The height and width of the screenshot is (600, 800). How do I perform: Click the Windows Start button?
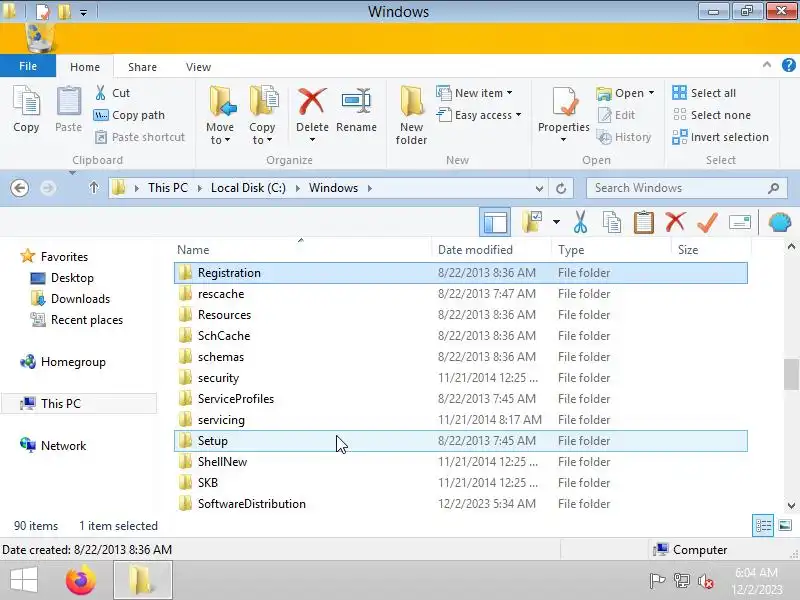click(23, 580)
